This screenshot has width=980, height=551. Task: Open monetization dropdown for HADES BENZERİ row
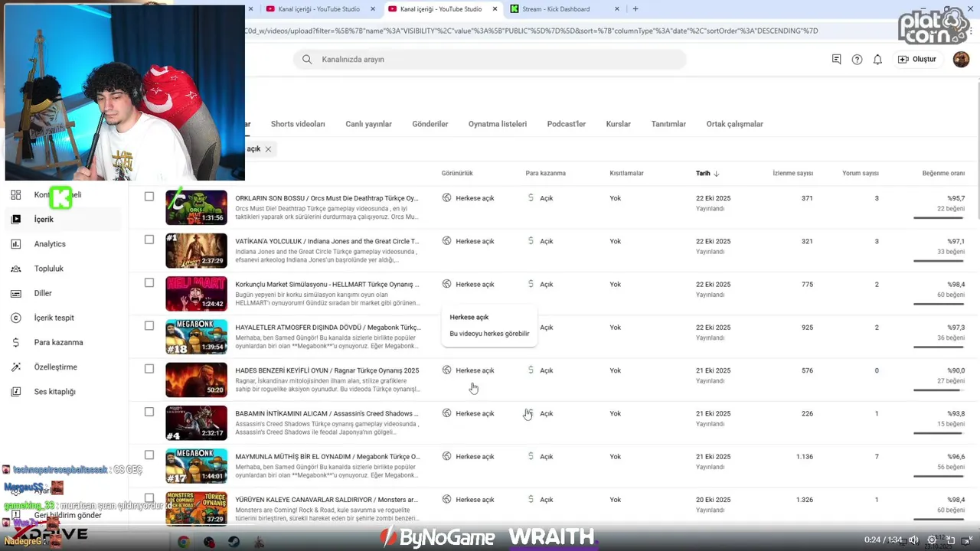pos(540,370)
